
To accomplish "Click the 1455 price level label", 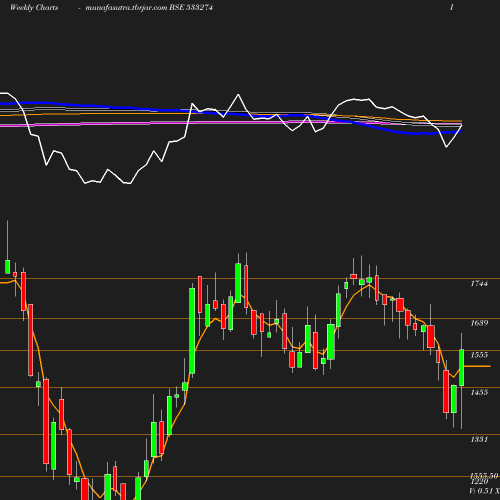I will coord(479,392).
